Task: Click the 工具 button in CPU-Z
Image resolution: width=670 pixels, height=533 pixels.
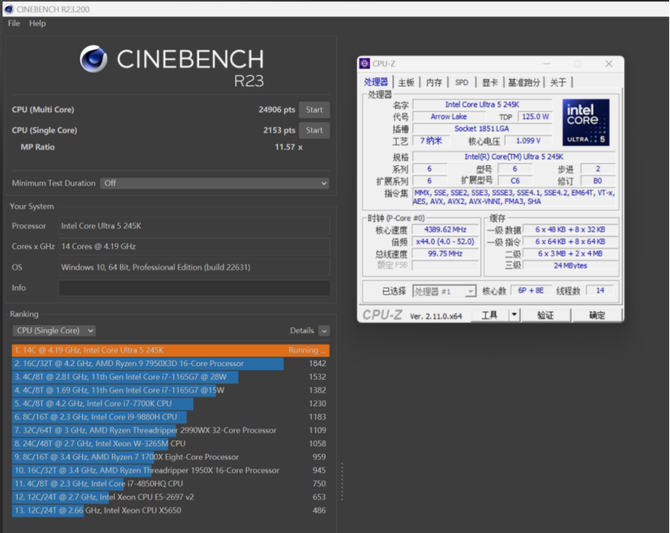Action: 490,315
